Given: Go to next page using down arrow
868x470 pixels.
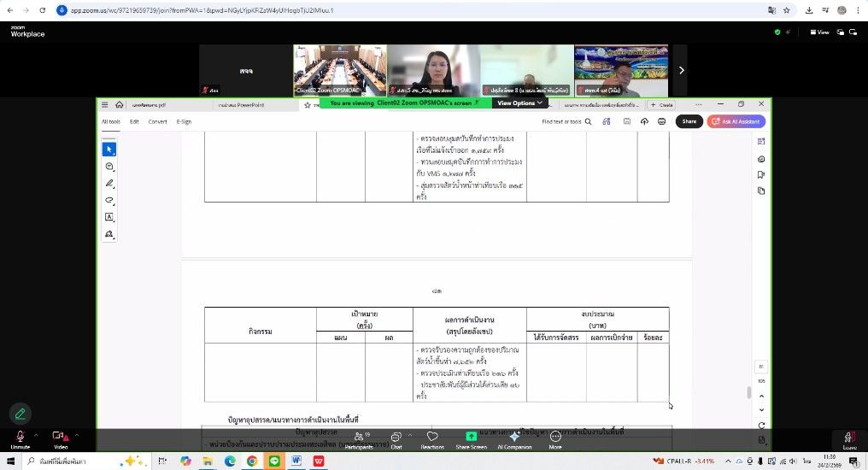Looking at the screenshot, I should (x=762, y=410).
